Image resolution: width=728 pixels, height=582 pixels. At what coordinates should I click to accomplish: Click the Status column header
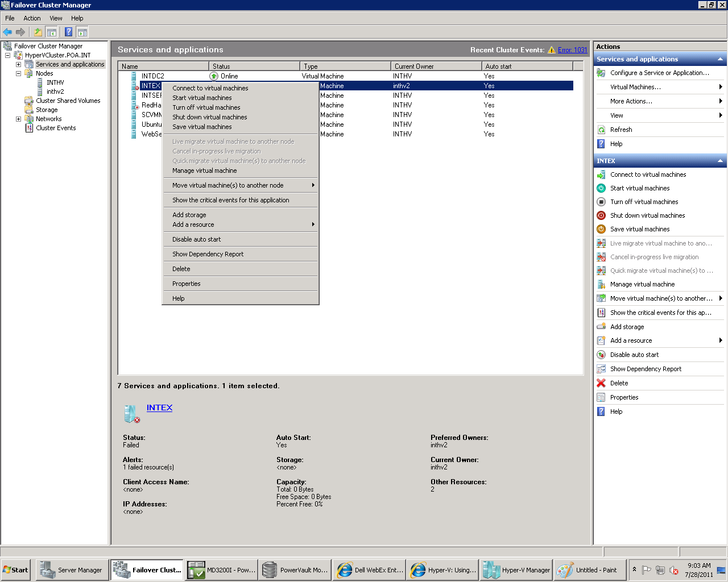pos(254,66)
